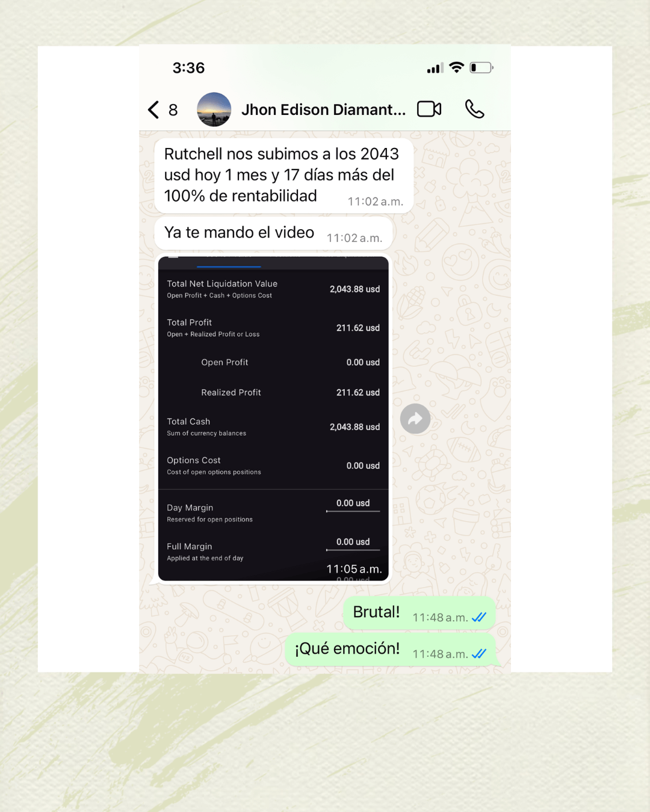Tap the Day Margin slider bar

[353, 511]
